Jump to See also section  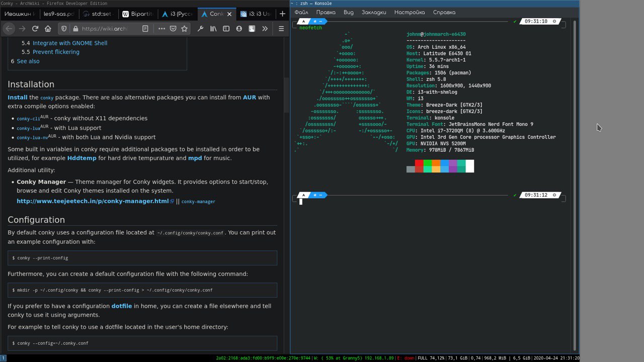(x=28, y=61)
